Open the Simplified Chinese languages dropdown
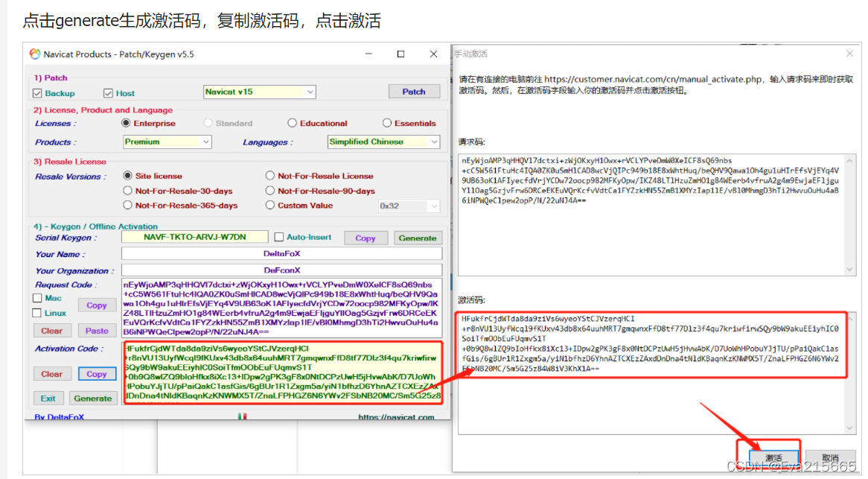Viewport: 868px width, 479px height. pyautogui.click(x=383, y=142)
